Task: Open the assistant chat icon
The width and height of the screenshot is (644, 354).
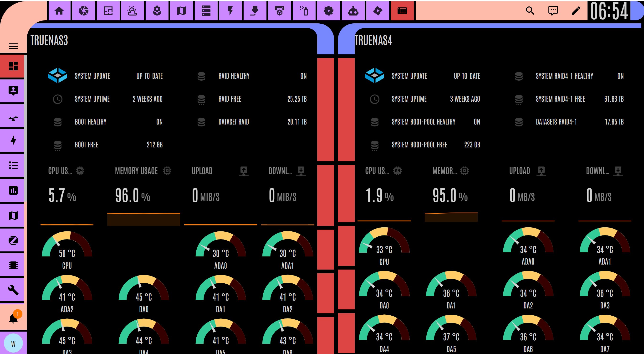Action: pos(553,11)
